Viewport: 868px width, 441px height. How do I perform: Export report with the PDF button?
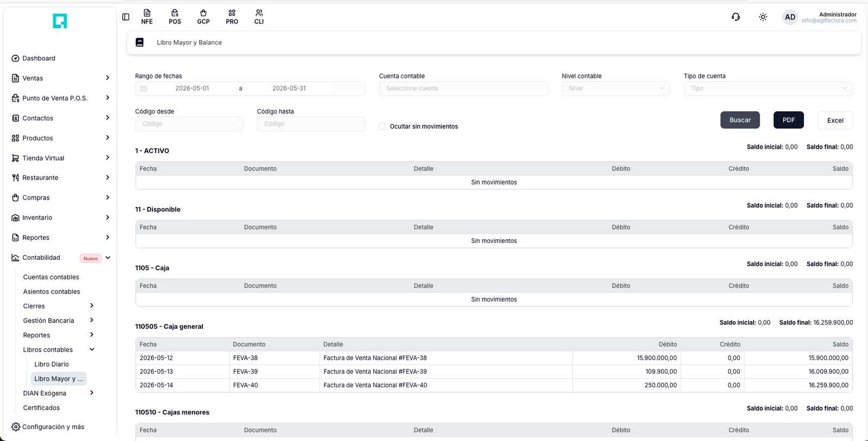tap(789, 120)
